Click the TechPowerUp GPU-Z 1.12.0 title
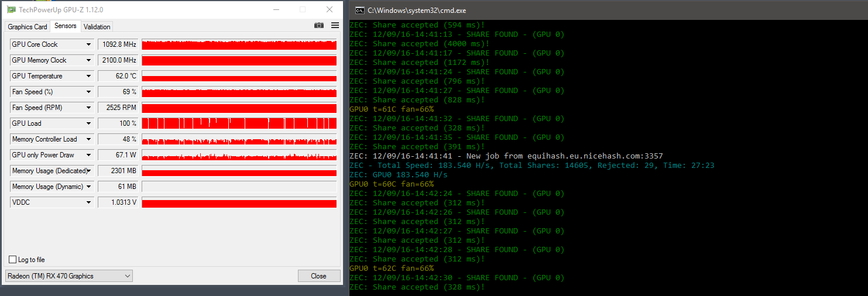This screenshot has width=868, height=296. click(x=61, y=10)
